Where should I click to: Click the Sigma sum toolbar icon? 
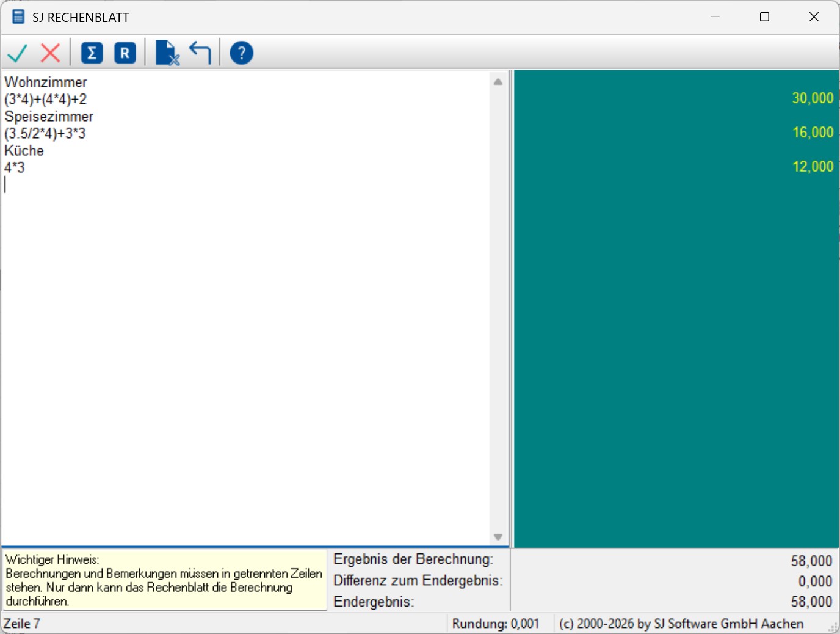point(92,53)
